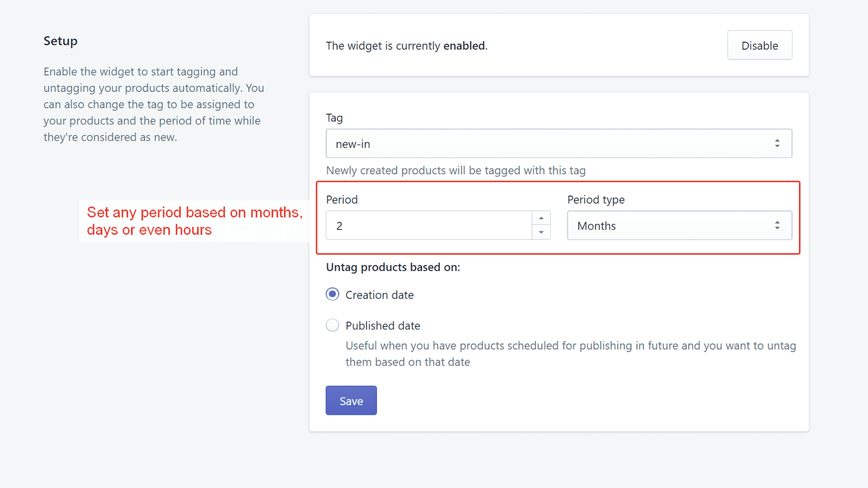Click the "Period" field label
Screen dimensions: 868x488
(x=342, y=200)
